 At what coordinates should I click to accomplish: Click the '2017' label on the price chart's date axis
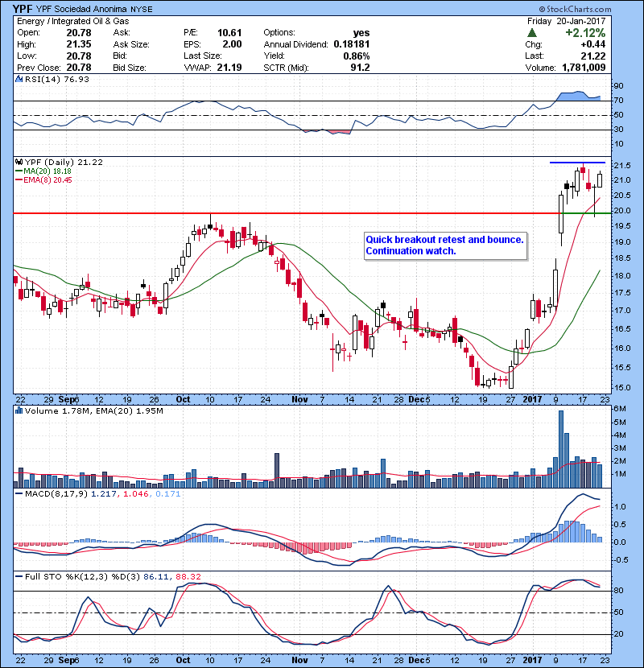[x=532, y=399]
